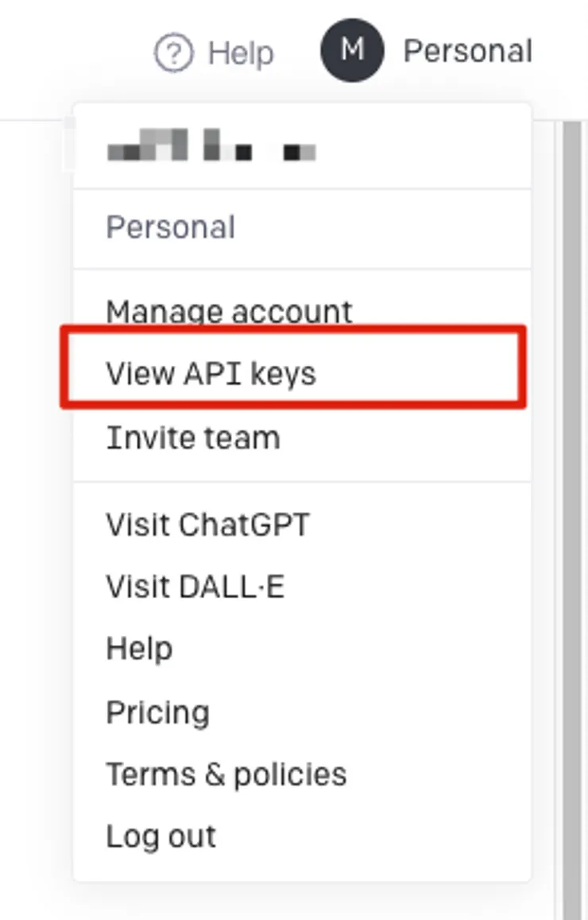
Task: Click the light scrollbar track at the far right edge
Action: [584, 477]
